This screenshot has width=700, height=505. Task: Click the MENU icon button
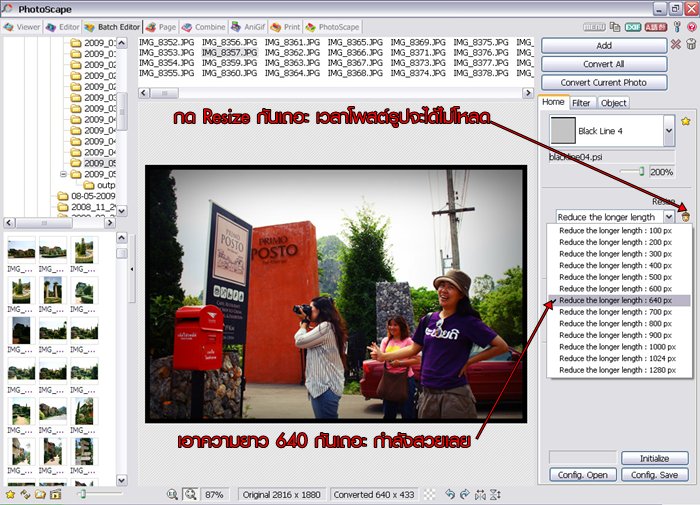594,27
